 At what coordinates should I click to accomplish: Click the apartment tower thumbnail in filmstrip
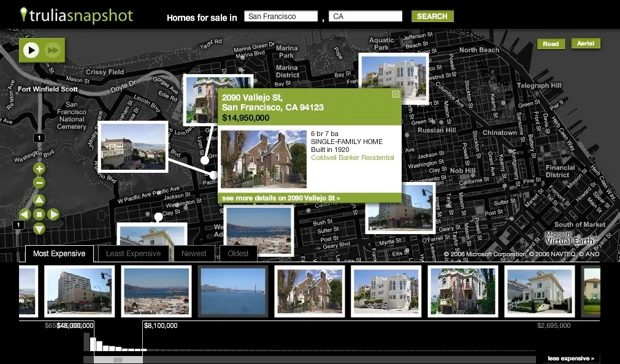point(80,291)
